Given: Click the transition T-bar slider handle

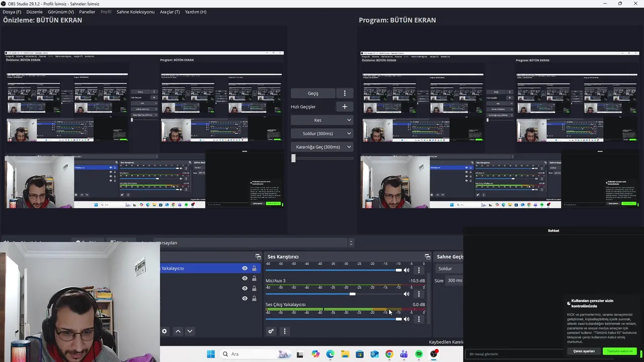Looking at the screenshot, I should click(x=293, y=158).
